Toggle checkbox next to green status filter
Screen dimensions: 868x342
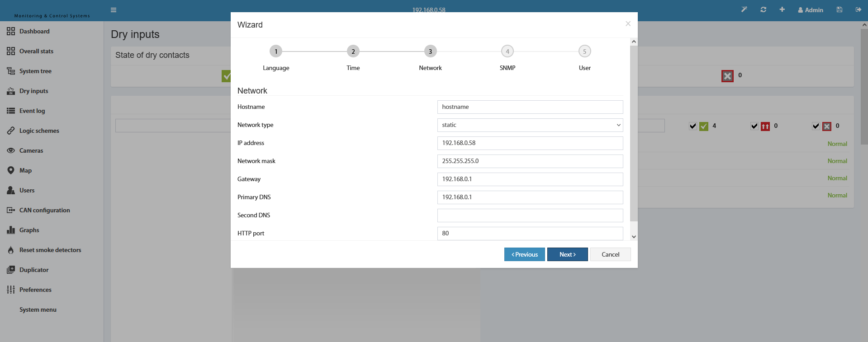(693, 126)
